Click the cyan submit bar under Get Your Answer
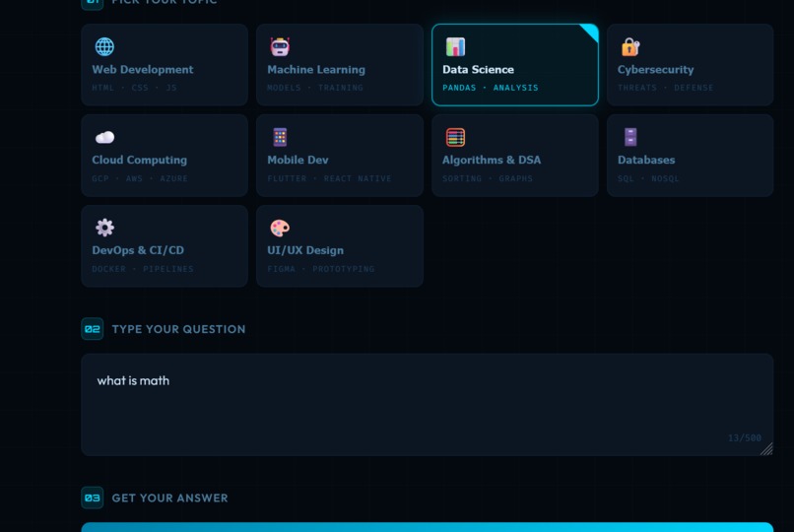 click(427, 527)
